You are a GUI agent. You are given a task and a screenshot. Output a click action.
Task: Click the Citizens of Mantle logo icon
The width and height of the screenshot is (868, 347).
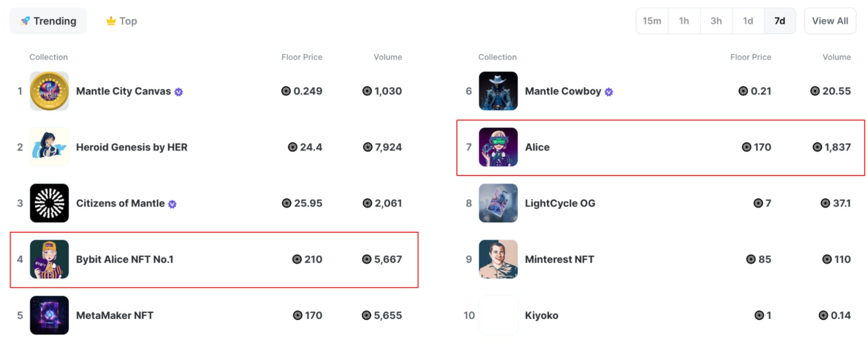(x=49, y=203)
